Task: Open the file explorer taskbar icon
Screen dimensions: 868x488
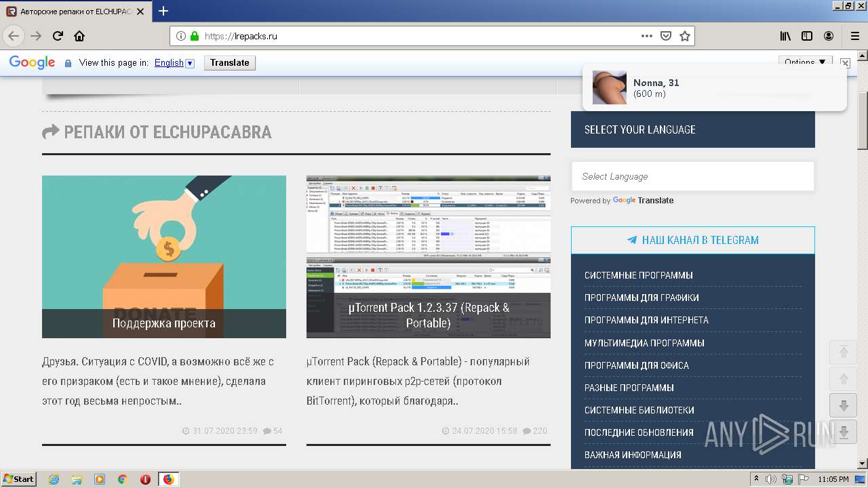Action: (x=77, y=479)
